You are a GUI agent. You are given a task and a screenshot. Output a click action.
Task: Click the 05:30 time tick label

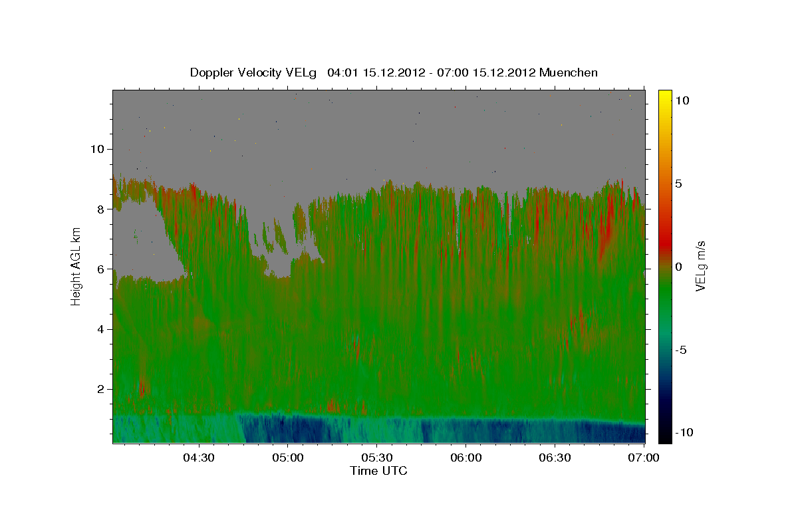(x=377, y=458)
